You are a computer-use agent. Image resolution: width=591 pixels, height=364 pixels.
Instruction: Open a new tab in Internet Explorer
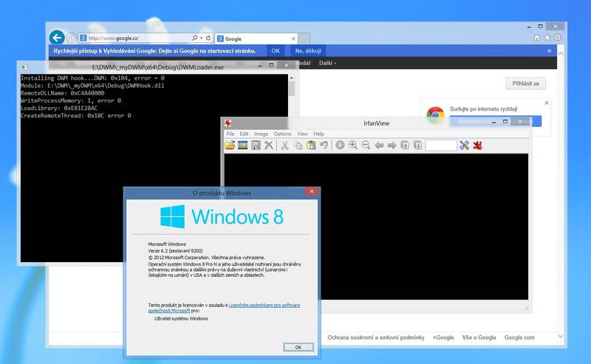tap(304, 39)
